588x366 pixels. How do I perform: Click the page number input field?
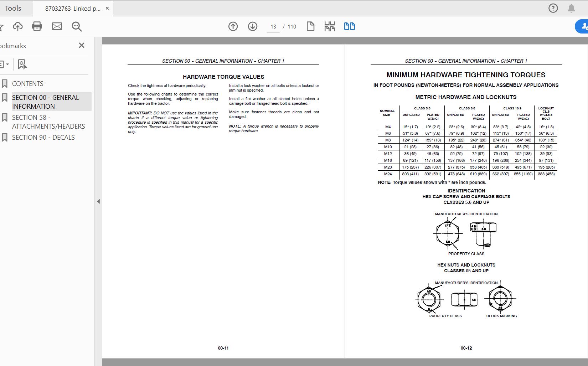273,27
